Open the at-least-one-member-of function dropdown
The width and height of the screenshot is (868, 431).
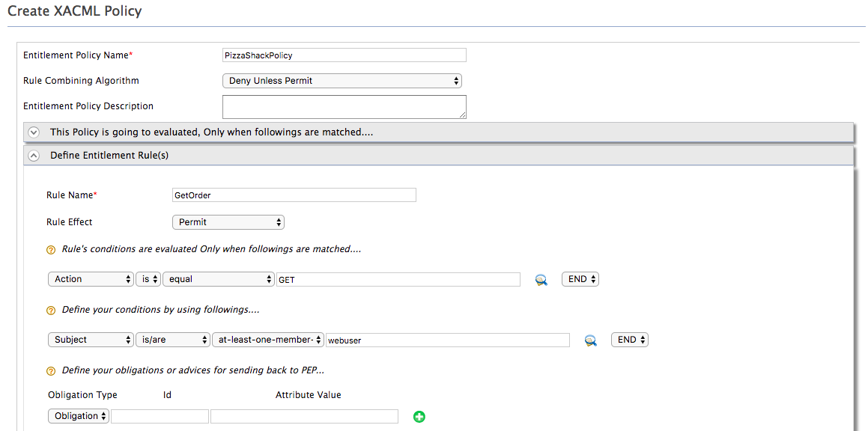coord(267,339)
